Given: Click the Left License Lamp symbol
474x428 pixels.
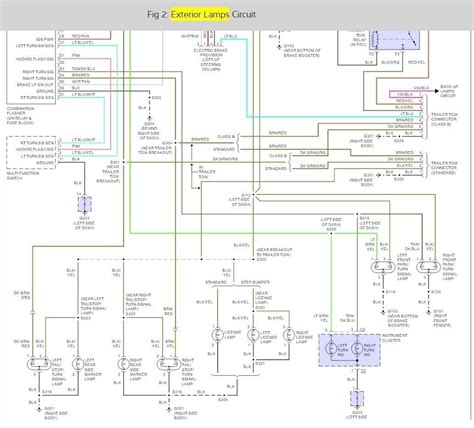Looking at the screenshot, I should pos(253,335).
